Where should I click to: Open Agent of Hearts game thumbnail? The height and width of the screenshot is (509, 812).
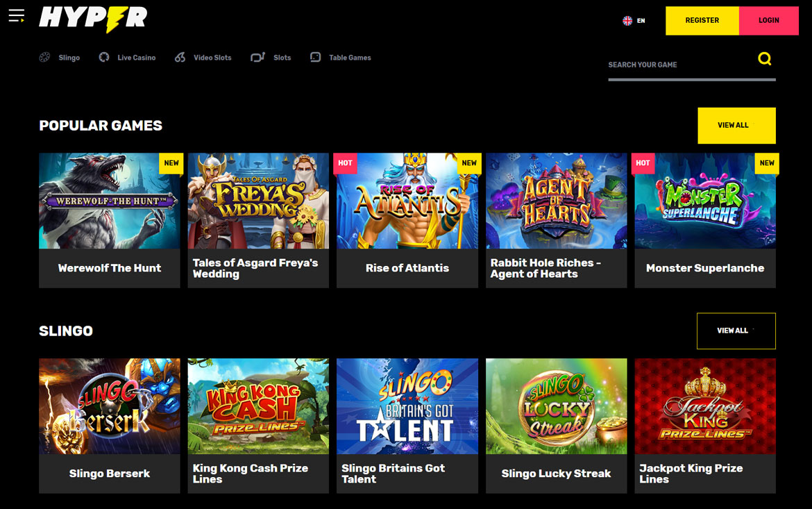[556, 201]
